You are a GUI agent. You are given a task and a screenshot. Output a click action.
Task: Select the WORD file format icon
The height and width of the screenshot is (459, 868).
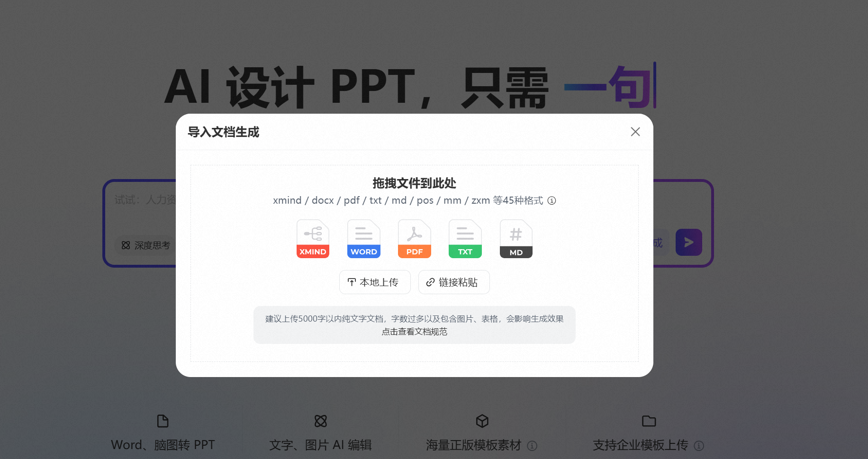click(363, 238)
